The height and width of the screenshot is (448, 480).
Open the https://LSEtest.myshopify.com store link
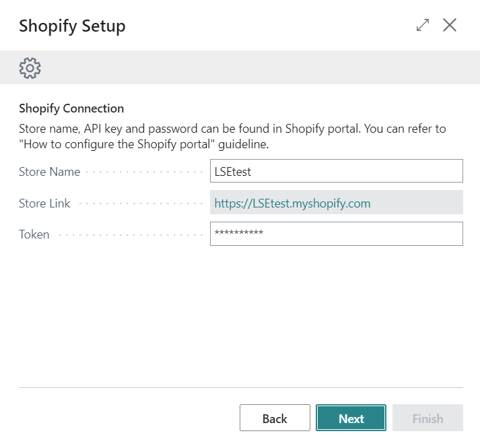coord(292,203)
